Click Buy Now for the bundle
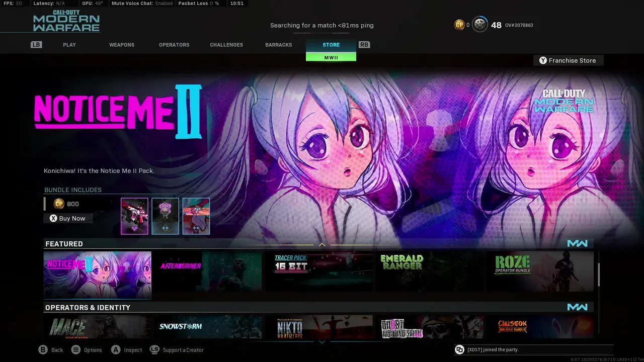This screenshot has height=362, width=644. coord(68,218)
